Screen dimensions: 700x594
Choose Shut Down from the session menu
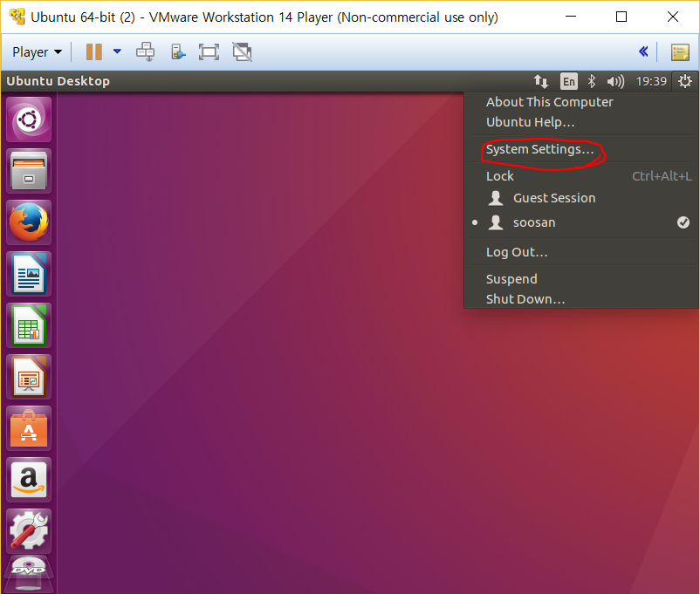point(525,299)
